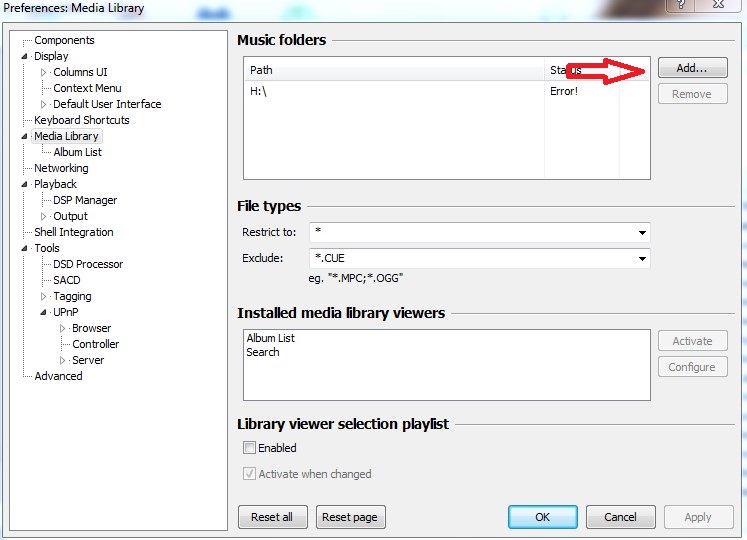Select Album List in viewers list
The height and width of the screenshot is (540, 747).
[x=271, y=338]
